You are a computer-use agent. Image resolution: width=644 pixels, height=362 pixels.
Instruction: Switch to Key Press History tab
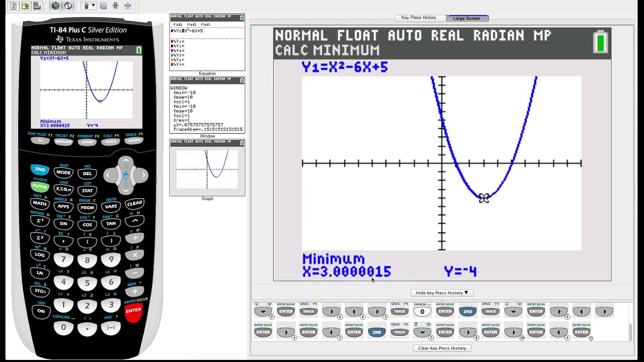419,18
